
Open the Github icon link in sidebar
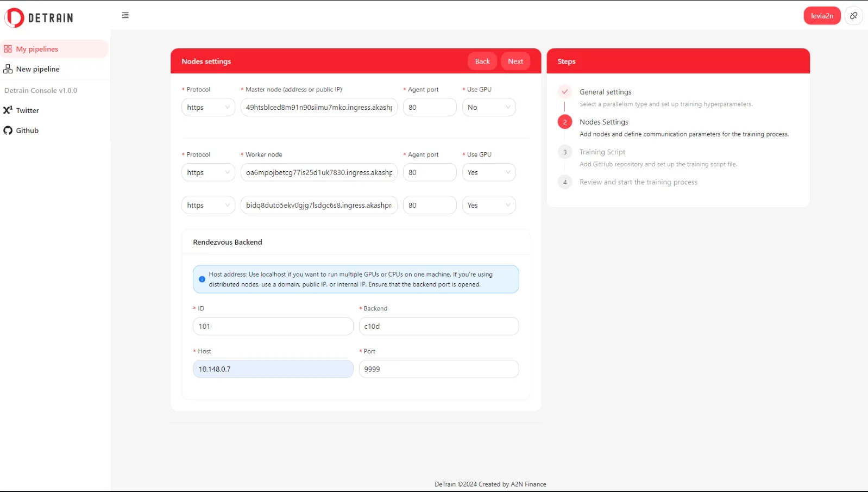tap(8, 130)
